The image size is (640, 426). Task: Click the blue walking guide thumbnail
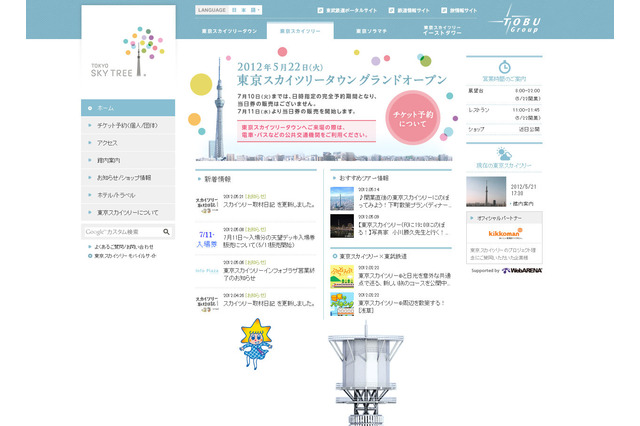click(x=342, y=304)
